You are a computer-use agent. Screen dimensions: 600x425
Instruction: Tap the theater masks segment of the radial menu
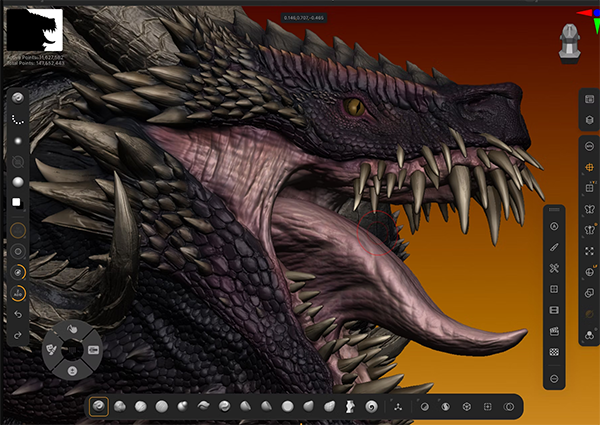click(x=51, y=349)
